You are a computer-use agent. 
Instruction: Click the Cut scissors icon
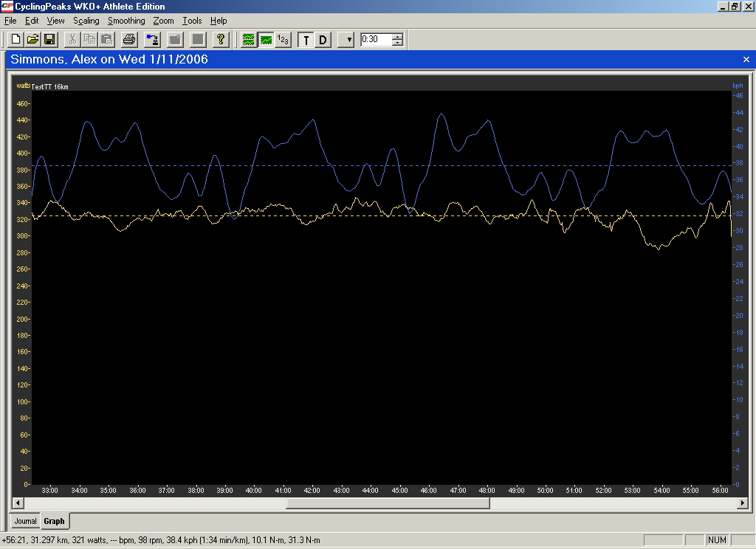[72, 40]
